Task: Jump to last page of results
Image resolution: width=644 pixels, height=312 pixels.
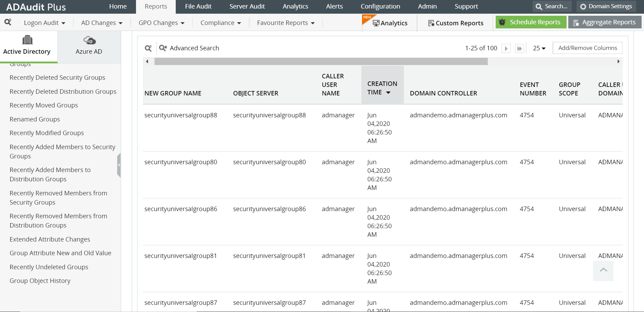Action: click(x=519, y=48)
